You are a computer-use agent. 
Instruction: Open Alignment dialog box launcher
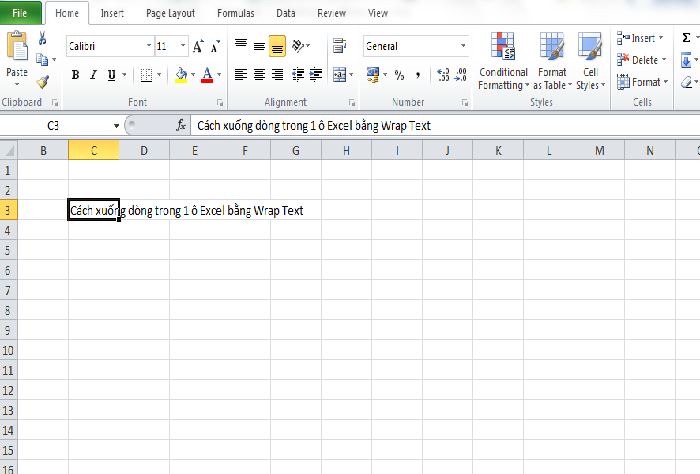pos(352,103)
